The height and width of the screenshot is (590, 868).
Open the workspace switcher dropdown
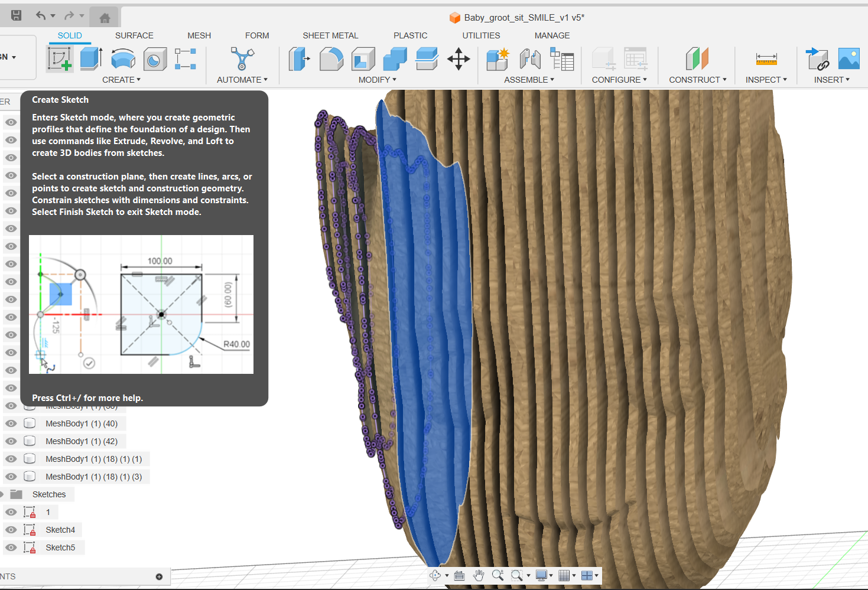(x=14, y=57)
